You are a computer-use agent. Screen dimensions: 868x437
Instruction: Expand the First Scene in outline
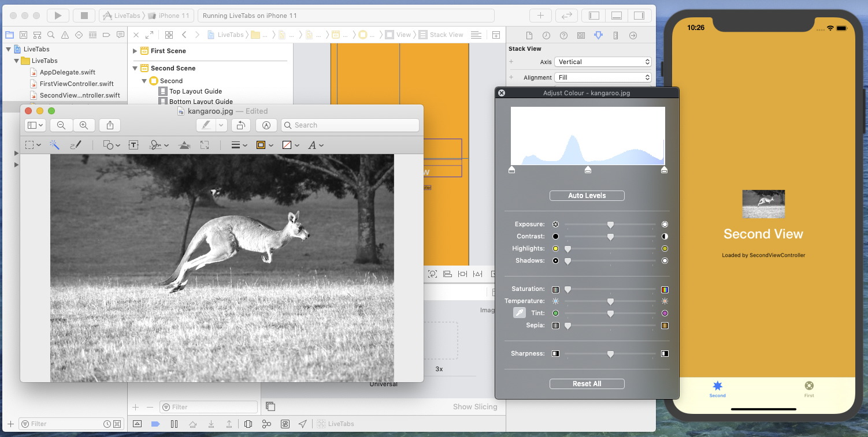(135, 51)
